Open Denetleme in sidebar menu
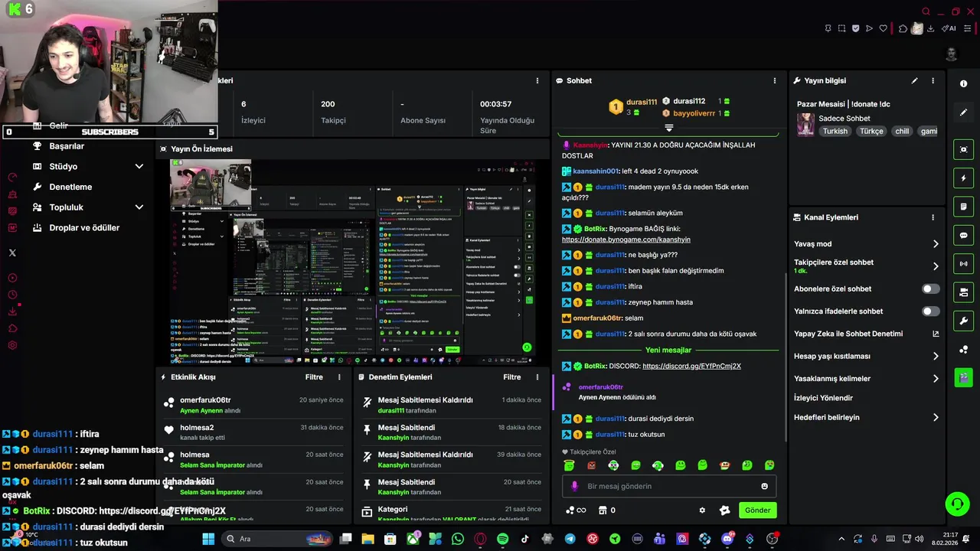This screenshot has height=551, width=980. point(70,187)
